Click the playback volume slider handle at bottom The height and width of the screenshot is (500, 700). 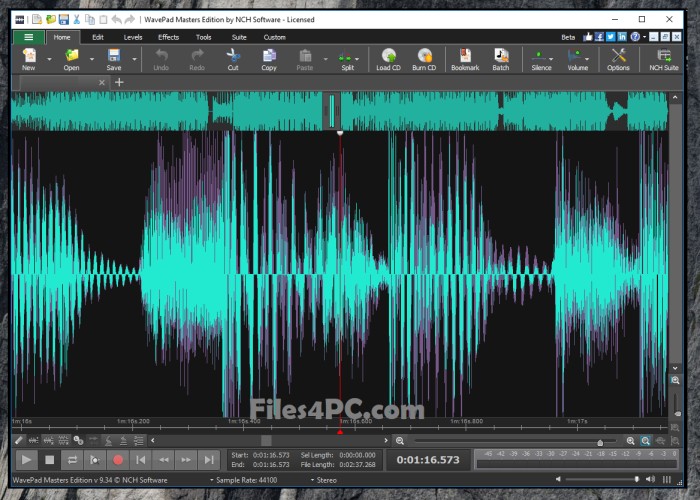[x=637, y=479]
